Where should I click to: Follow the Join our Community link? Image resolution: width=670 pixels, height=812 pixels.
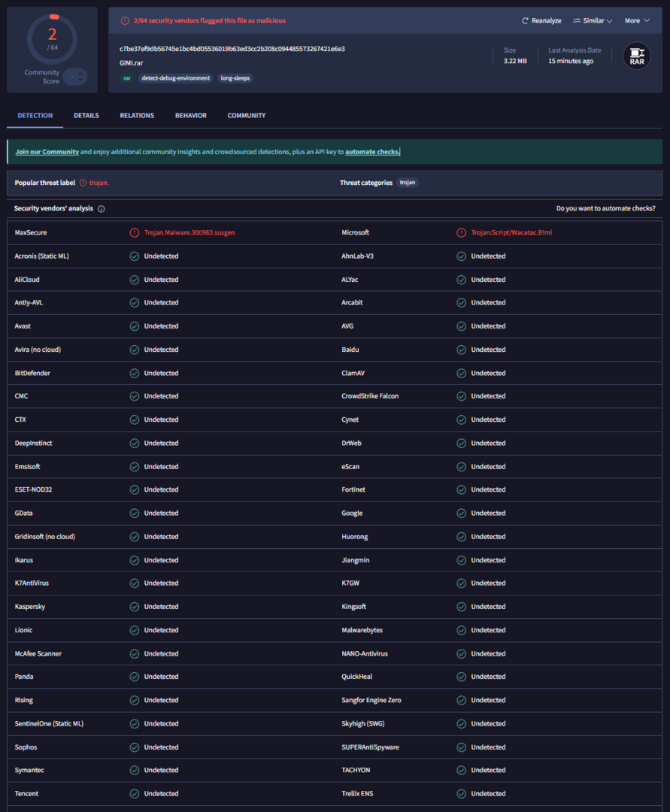[47, 152]
